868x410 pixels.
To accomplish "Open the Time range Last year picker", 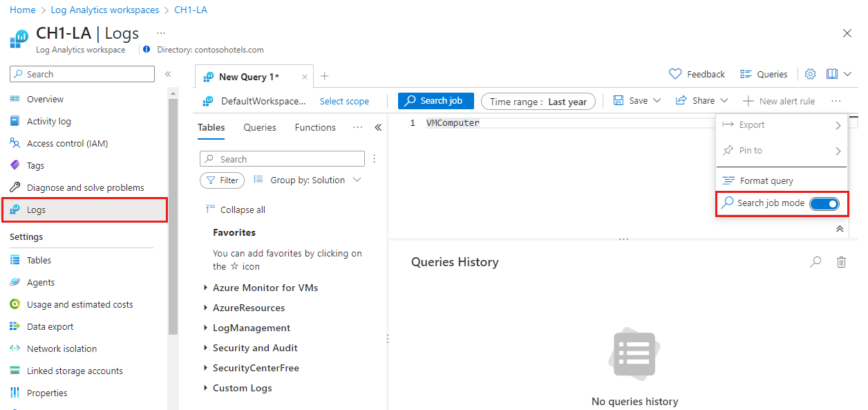I will tap(538, 102).
